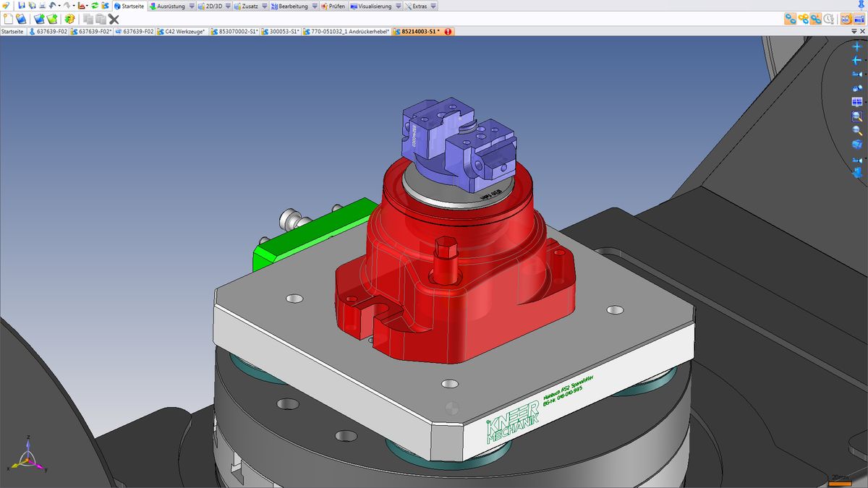The image size is (868, 488).
Task: Click the app logo icon at top left
Action: 6,6
